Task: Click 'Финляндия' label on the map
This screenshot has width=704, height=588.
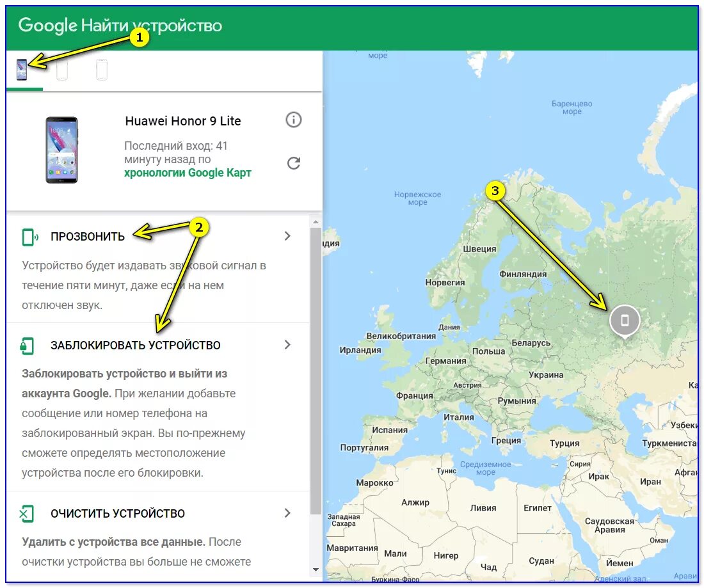Action: tap(523, 274)
